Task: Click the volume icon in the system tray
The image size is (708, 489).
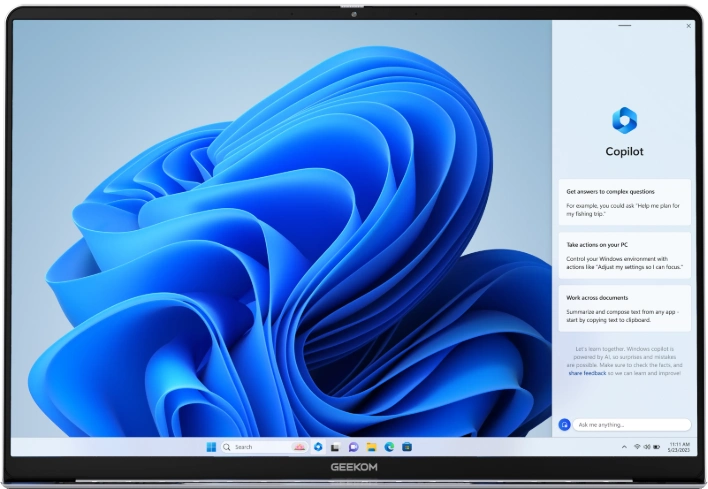Action: point(646,446)
